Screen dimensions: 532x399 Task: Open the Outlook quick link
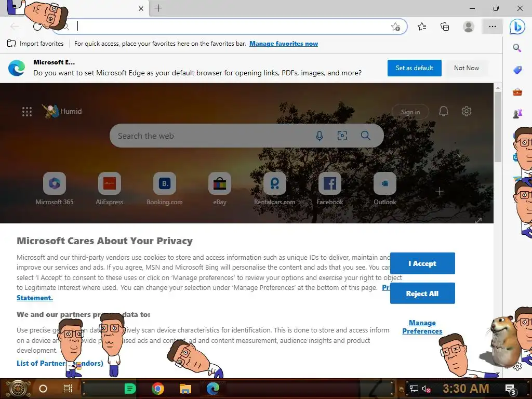385,189
